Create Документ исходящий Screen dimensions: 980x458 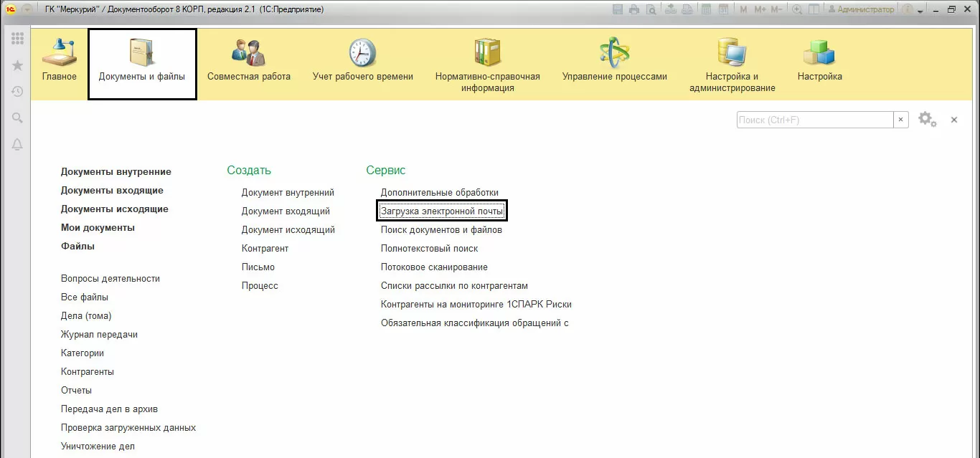point(288,230)
